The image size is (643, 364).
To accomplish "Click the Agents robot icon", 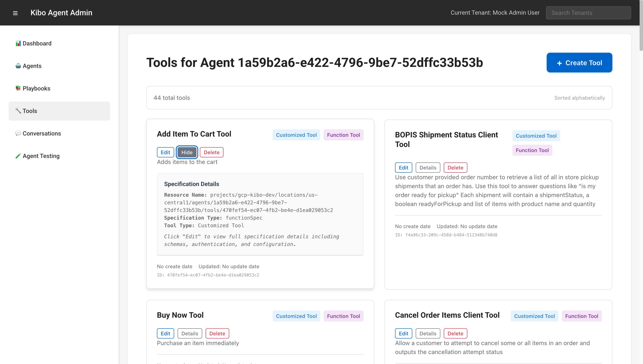I will click(18, 66).
